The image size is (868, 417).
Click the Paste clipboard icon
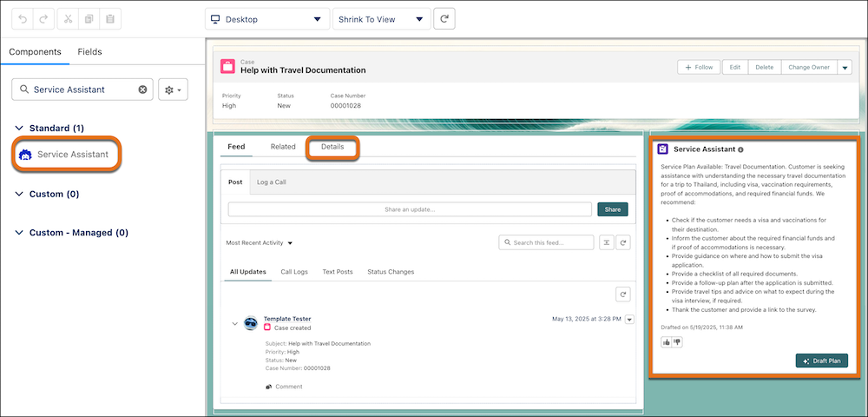tap(109, 18)
